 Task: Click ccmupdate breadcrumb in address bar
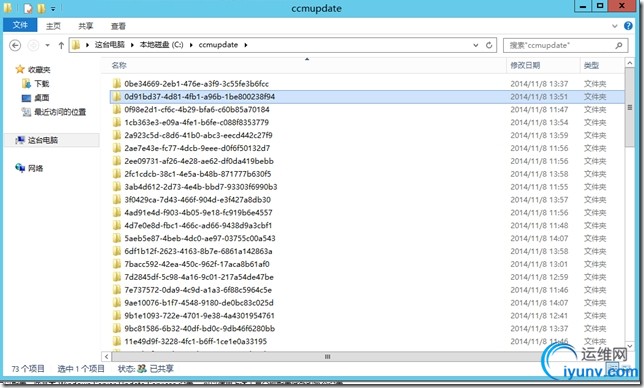pos(218,45)
